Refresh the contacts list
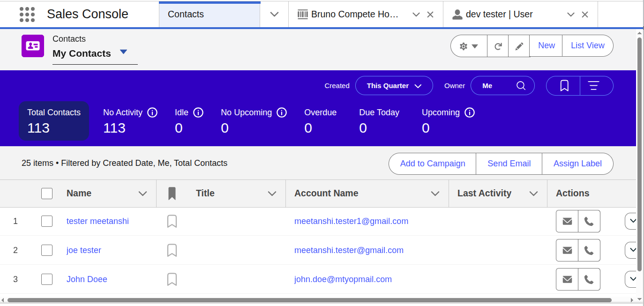 coord(498,46)
